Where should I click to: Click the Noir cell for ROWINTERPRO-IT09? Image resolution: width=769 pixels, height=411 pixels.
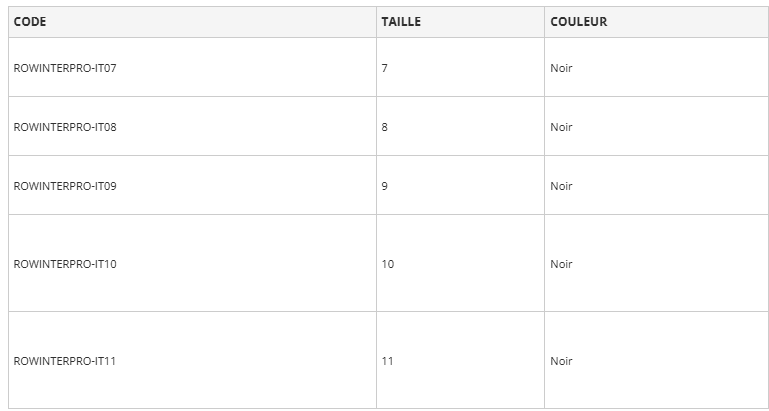coord(561,186)
